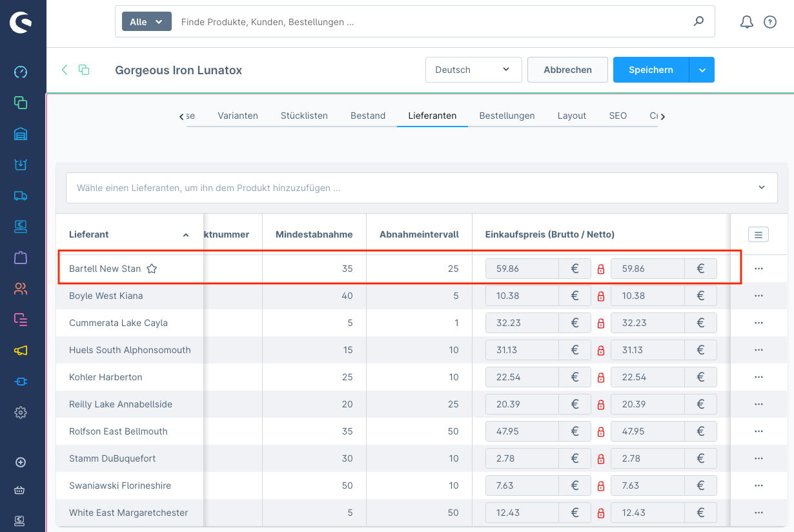Viewport: 794px width, 532px height.
Task: Switch to the Stücklisten tab
Action: tap(304, 116)
